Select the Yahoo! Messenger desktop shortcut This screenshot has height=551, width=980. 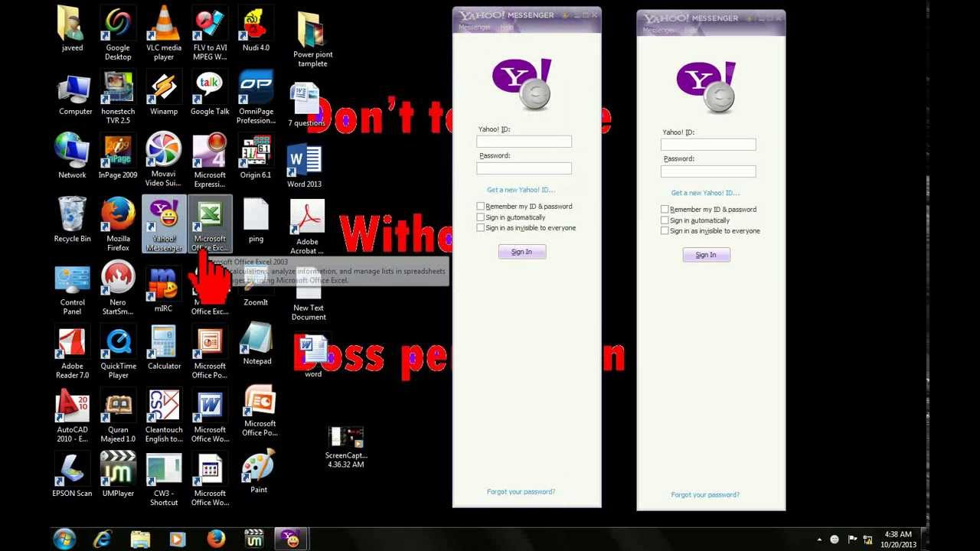[x=164, y=223]
